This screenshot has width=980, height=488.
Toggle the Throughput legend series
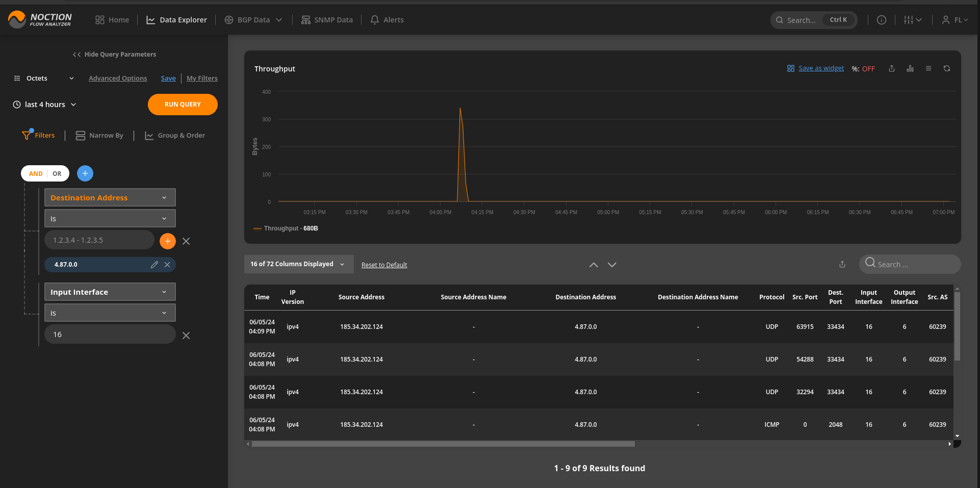coord(286,228)
